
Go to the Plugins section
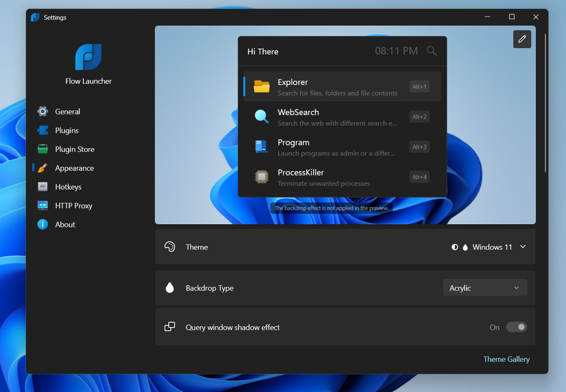pyautogui.click(x=67, y=130)
